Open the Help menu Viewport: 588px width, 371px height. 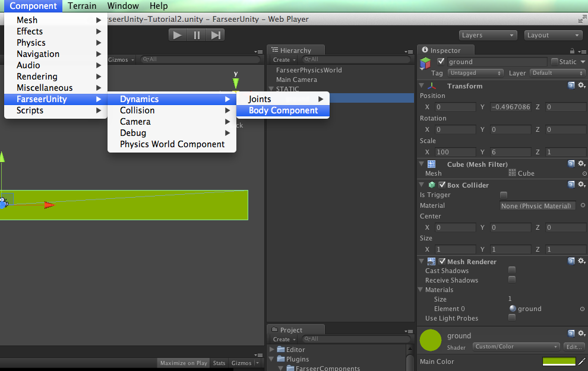(x=159, y=6)
